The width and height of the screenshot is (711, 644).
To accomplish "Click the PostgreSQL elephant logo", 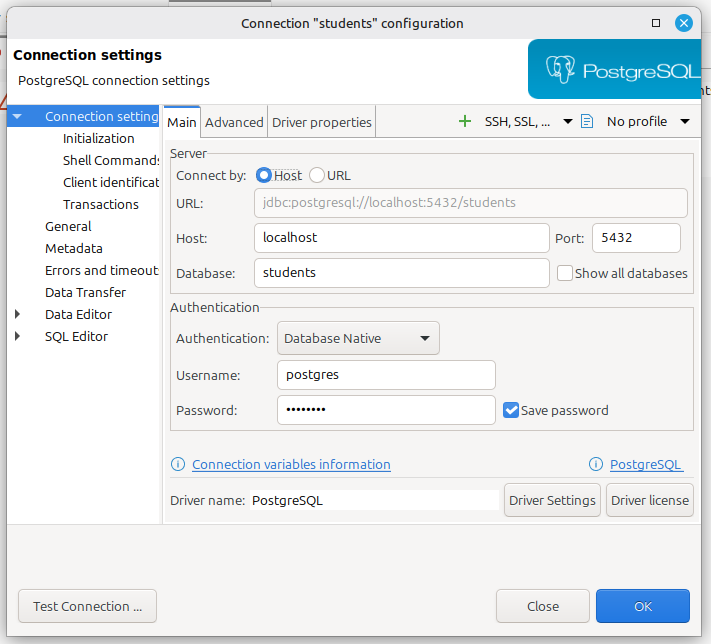I will (x=562, y=70).
